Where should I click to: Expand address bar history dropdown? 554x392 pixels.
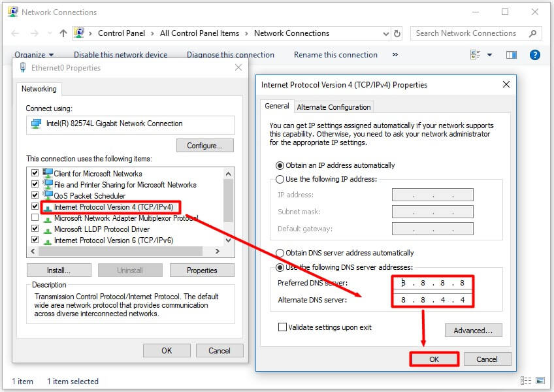(x=386, y=33)
